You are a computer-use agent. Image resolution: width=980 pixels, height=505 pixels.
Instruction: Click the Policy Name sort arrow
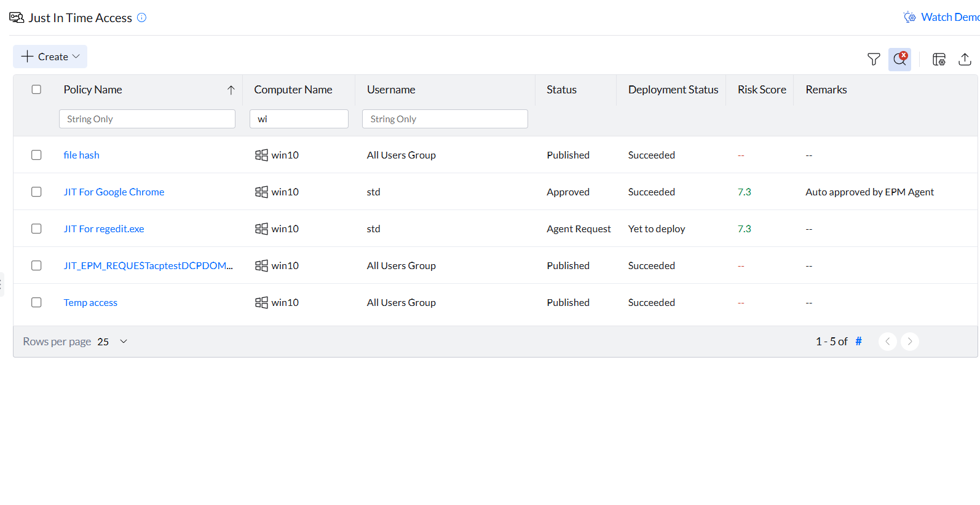pyautogui.click(x=231, y=90)
